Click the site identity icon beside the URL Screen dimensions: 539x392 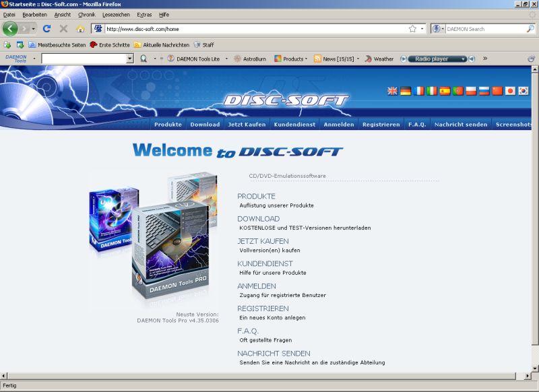[x=98, y=29]
